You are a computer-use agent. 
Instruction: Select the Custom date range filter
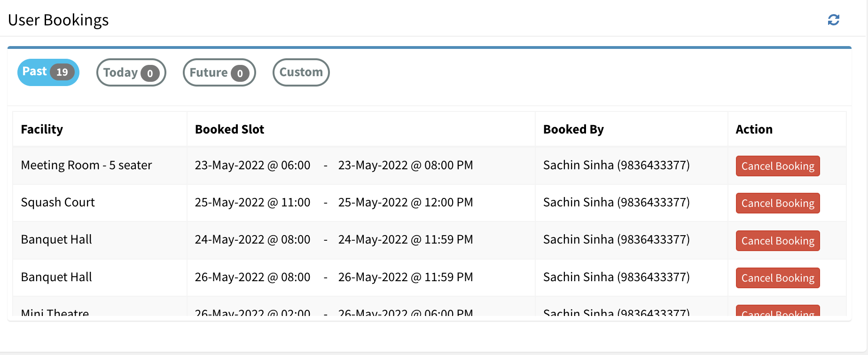click(x=301, y=72)
